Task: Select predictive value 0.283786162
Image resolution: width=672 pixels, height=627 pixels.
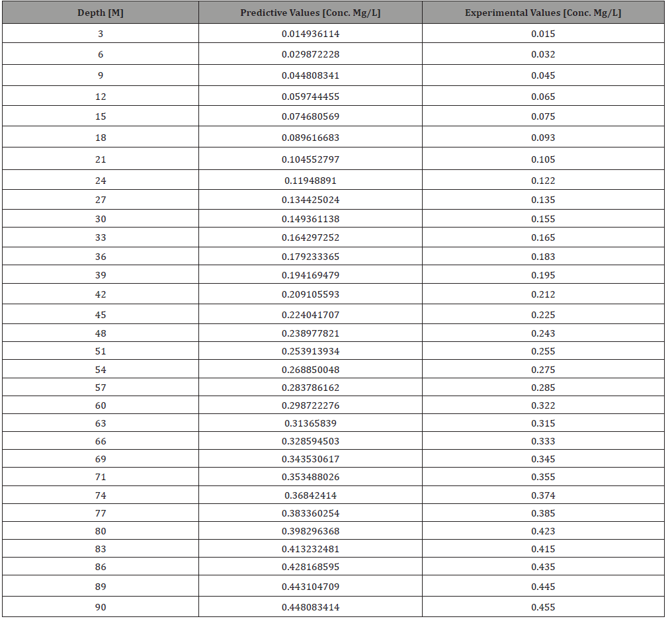Action: tap(310, 388)
